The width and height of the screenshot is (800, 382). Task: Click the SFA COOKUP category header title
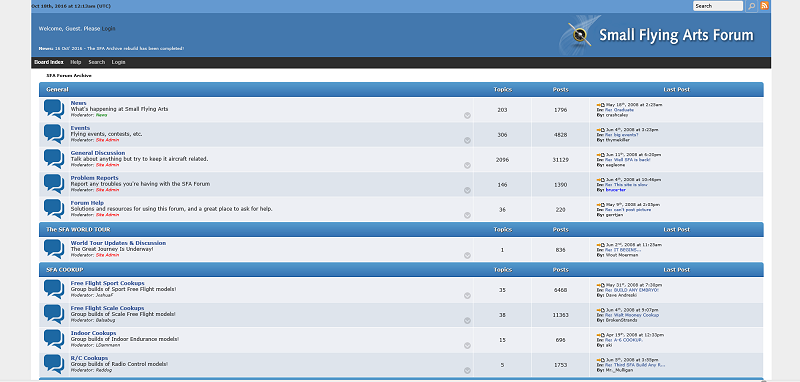pos(65,270)
